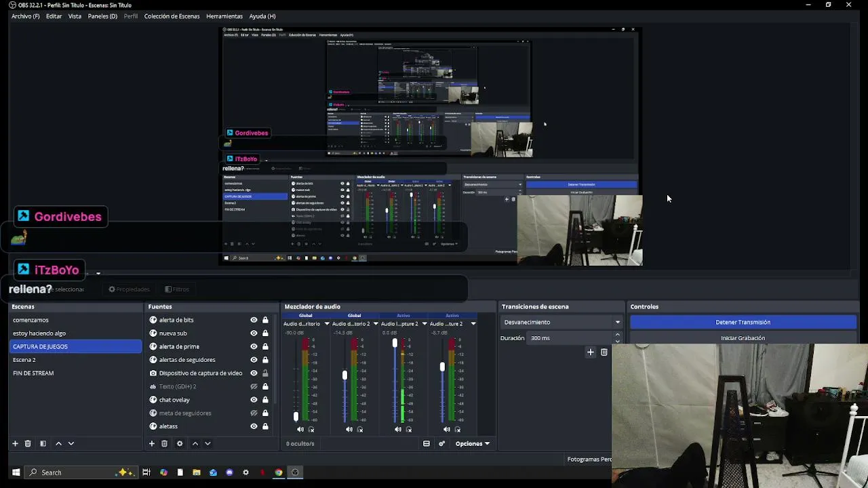
Task: Move the selected source up in Fuentes
Action: pos(195,443)
